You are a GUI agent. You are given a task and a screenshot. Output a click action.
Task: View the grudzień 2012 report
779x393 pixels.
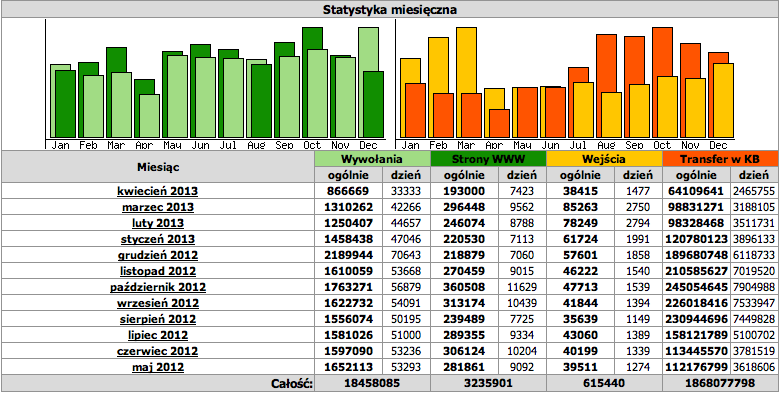pyautogui.click(x=157, y=255)
